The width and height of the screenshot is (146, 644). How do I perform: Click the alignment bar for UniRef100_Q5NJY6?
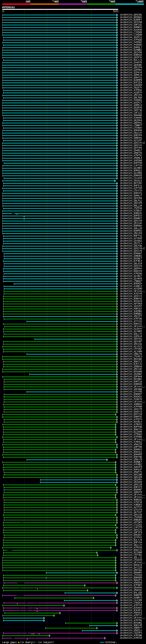click(x=72, y=354)
